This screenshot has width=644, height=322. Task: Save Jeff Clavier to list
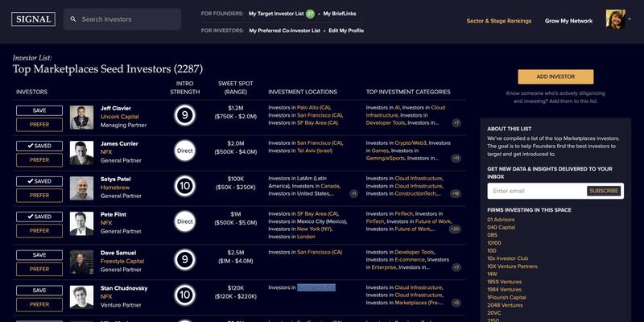[x=39, y=110]
